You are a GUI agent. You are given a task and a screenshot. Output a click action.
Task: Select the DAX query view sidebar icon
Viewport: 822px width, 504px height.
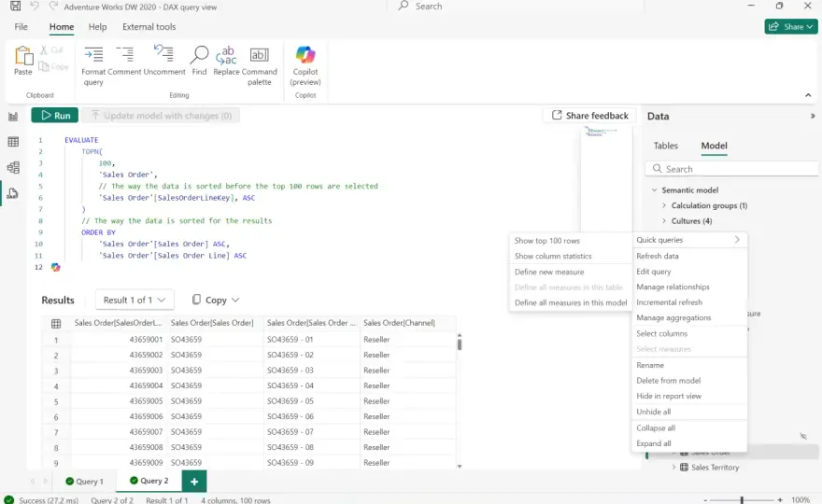pos(12,193)
